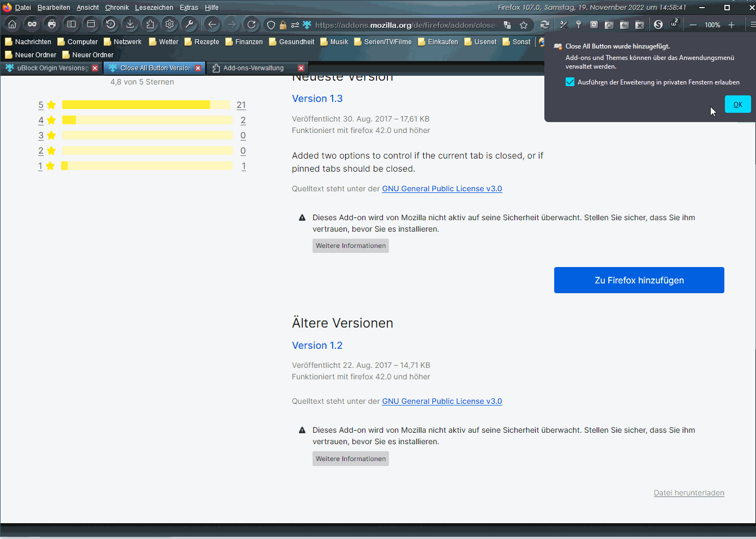The width and height of the screenshot is (756, 539).
Task: Switch to the Add-ons-Verwaltung tab
Action: pyautogui.click(x=253, y=68)
